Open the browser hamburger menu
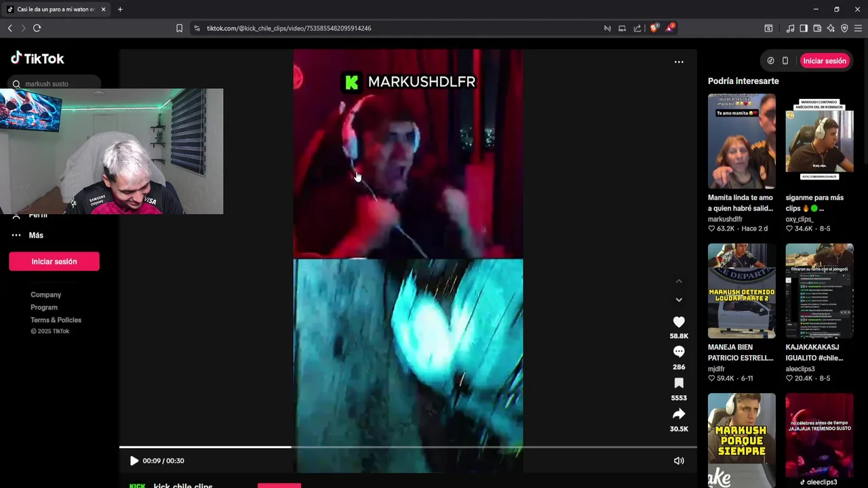Image resolution: width=868 pixels, height=488 pixels. (858, 28)
